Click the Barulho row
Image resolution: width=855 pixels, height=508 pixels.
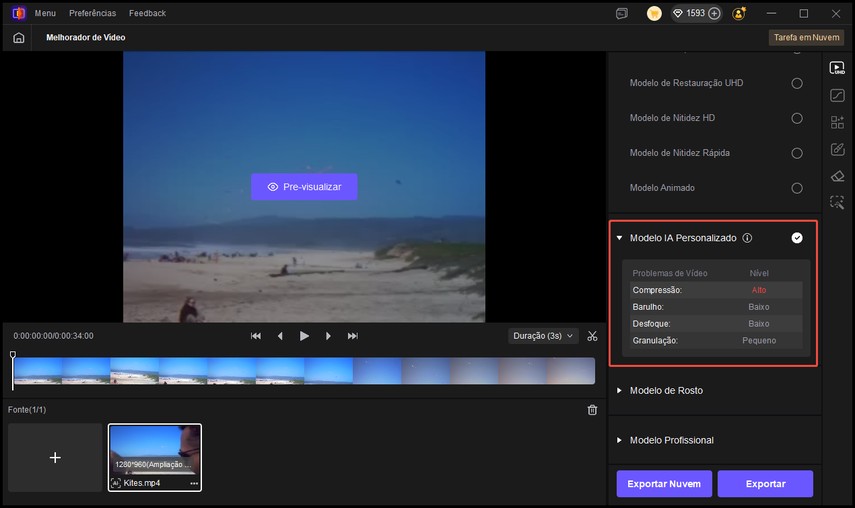716,307
